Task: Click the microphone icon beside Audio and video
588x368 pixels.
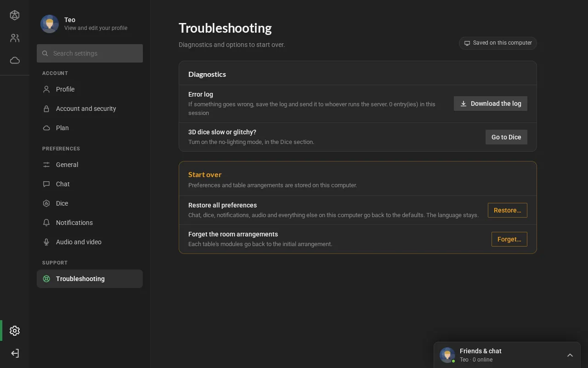Action: click(46, 242)
